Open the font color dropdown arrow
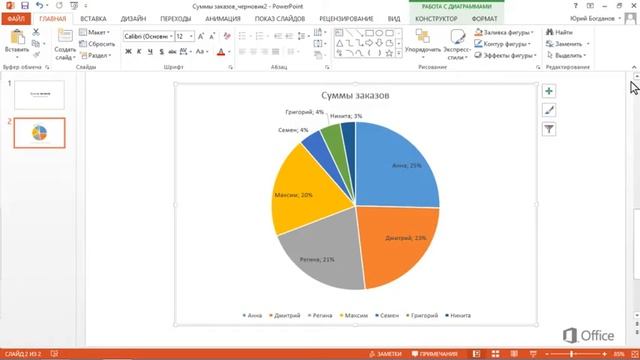The image size is (640, 360). click(229, 52)
